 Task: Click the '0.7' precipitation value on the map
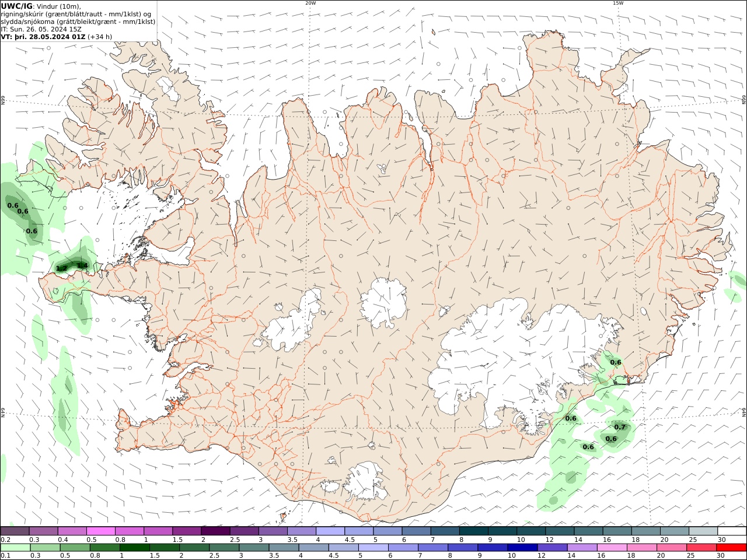620,427
